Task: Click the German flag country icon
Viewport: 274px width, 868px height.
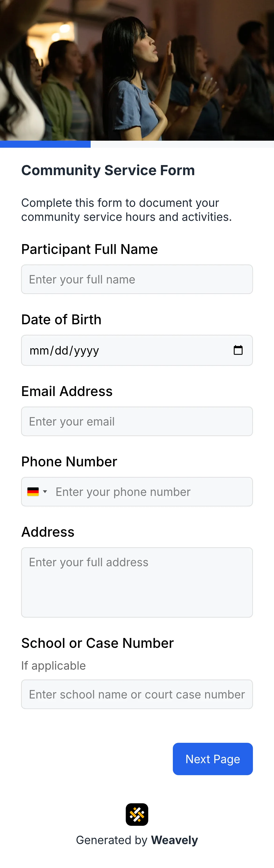Action: [33, 491]
